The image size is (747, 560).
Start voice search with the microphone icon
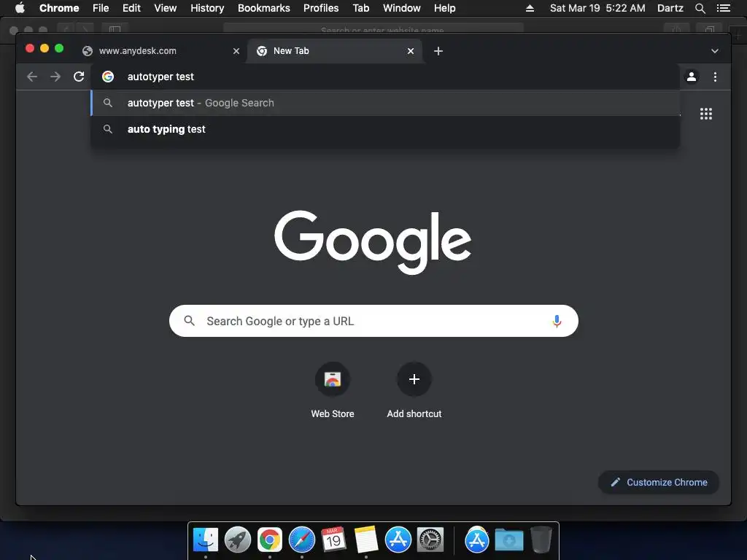coord(557,321)
